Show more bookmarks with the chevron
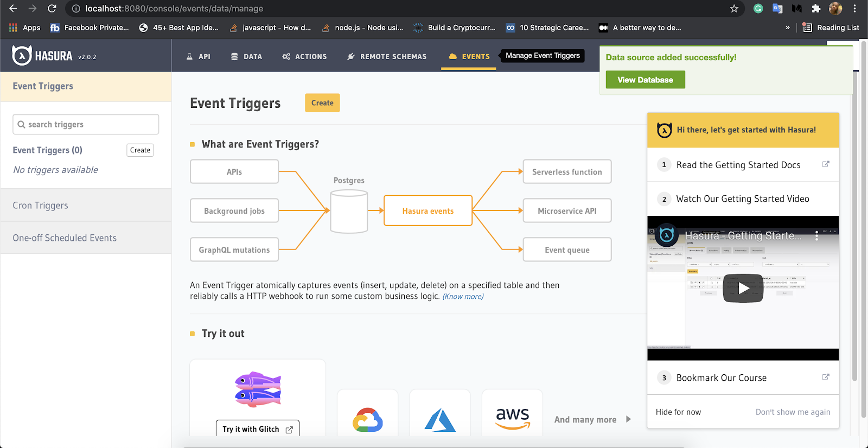 [x=788, y=28]
